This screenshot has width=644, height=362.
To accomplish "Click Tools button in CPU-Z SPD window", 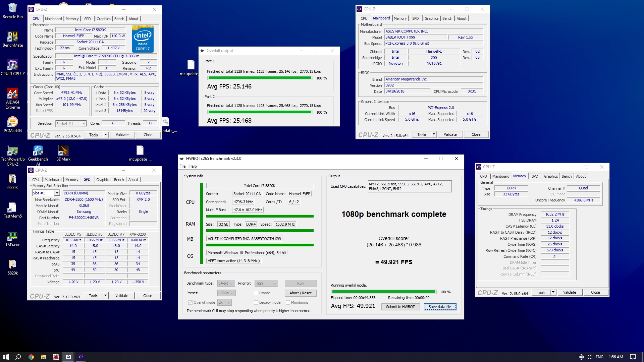I will 93,296.
